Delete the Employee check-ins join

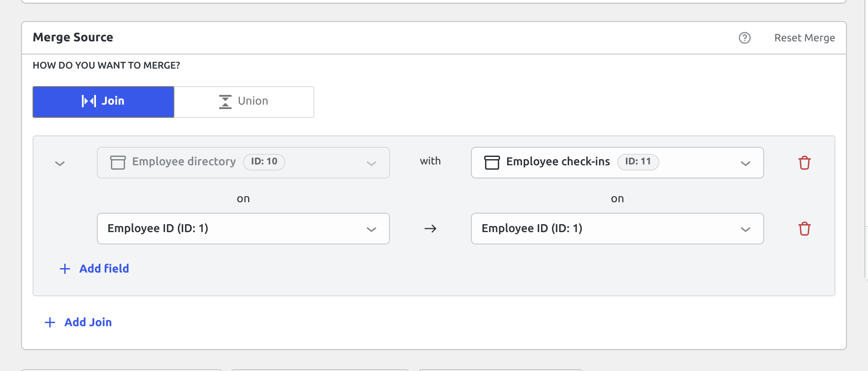pyautogui.click(x=805, y=163)
